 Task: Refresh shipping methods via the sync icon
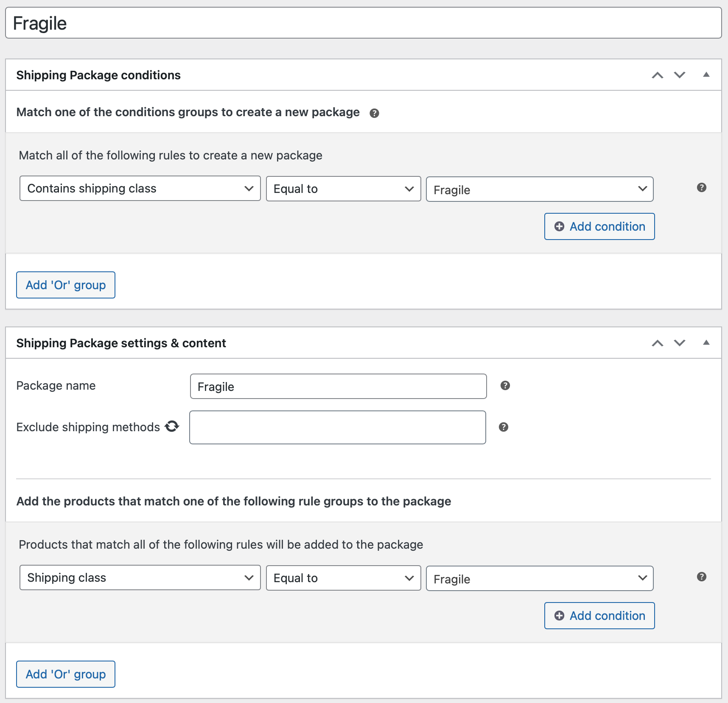(172, 426)
